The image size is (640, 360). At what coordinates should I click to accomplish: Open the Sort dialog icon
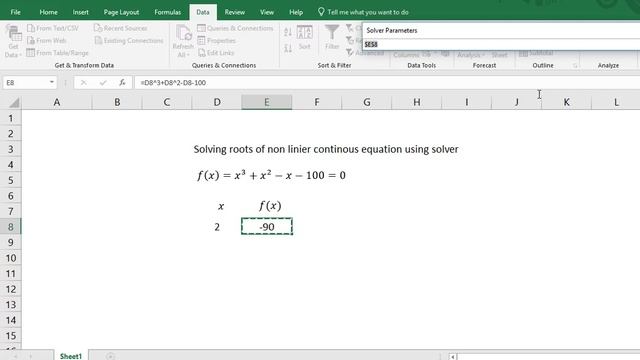click(304, 38)
